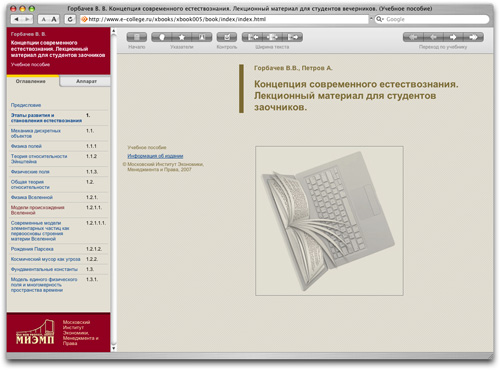The height and width of the screenshot is (372, 500).
Task: Click the authors line Горбачев В.В., Петров А.
Action: coord(293,68)
